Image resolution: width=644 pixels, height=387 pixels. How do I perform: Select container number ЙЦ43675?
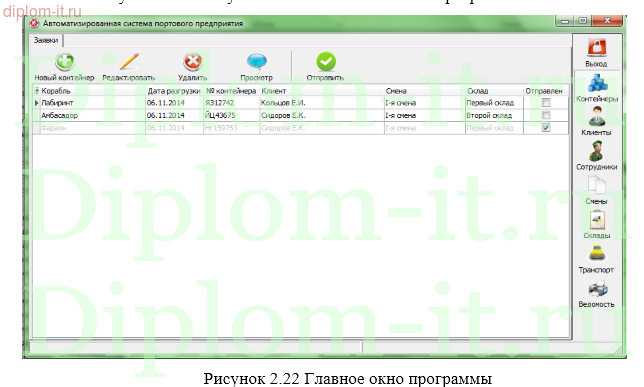point(232,115)
